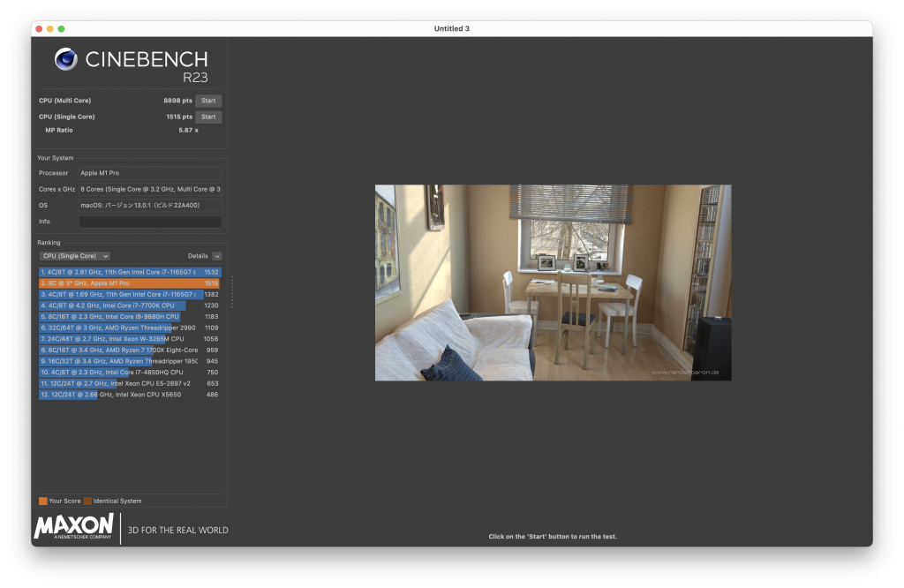Select the AMD Ryzen 7 1700X row
The height and width of the screenshot is (588, 904).
pyautogui.click(x=130, y=350)
